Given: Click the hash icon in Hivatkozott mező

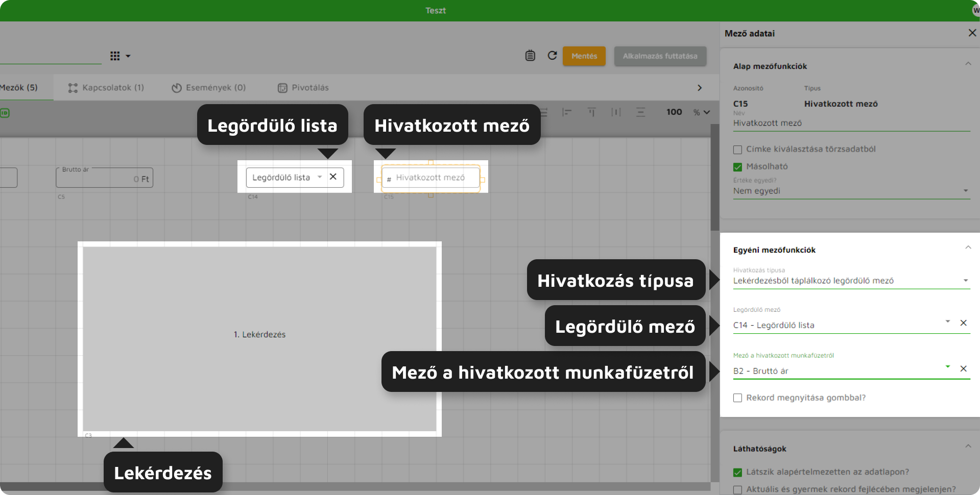Looking at the screenshot, I should pyautogui.click(x=389, y=179).
